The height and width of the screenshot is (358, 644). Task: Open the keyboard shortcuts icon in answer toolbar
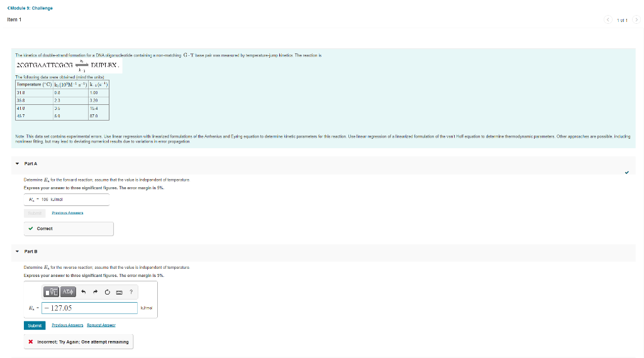coord(119,293)
